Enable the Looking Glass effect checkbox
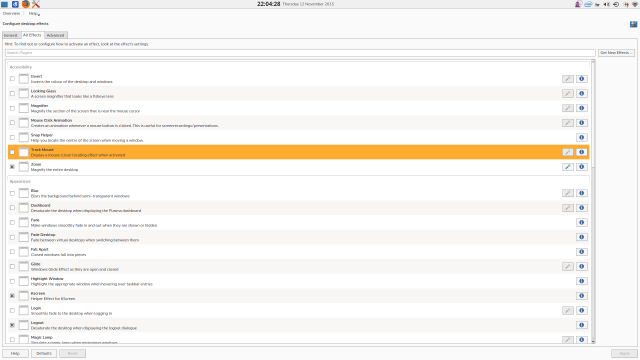Image resolution: width=640 pixels, height=360 pixels. click(x=12, y=93)
